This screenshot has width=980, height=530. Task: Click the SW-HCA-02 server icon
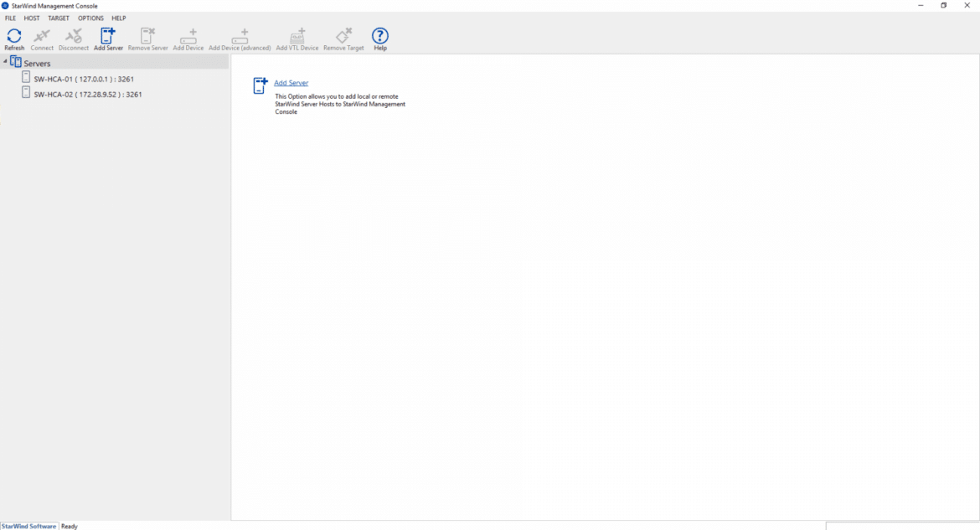pos(26,92)
